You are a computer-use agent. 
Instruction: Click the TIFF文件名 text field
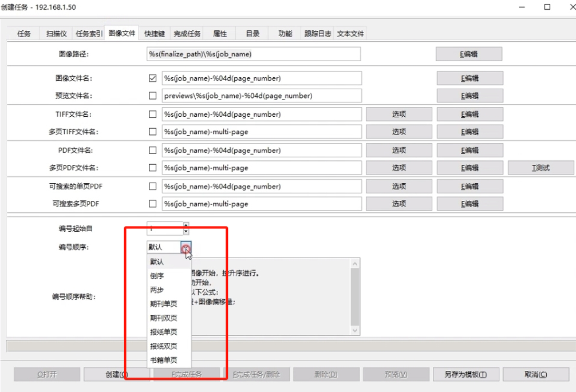(262, 114)
